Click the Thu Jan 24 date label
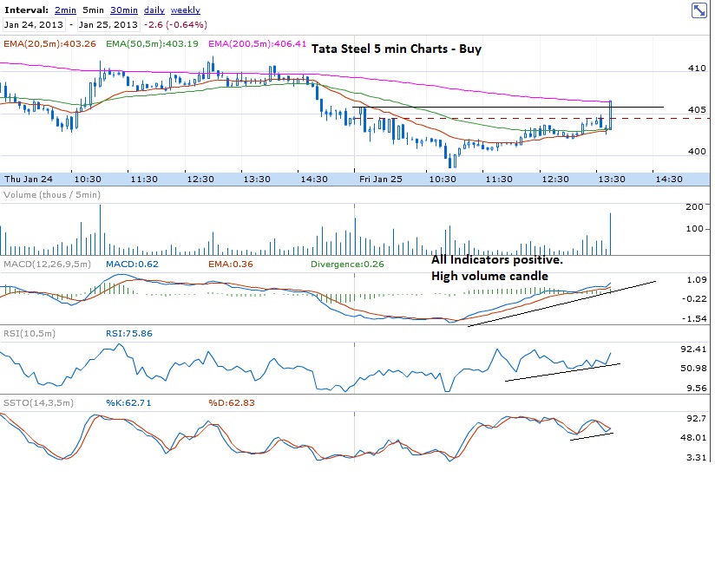The height and width of the screenshot is (588, 715). [x=29, y=180]
